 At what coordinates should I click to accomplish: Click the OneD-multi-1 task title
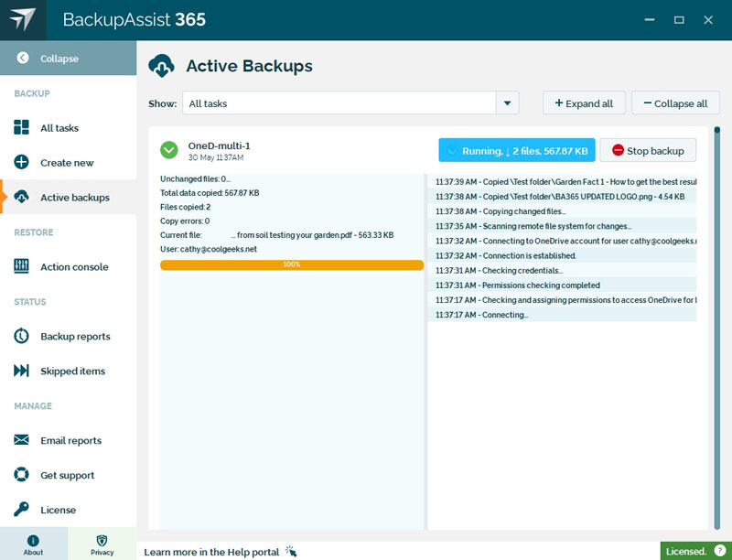point(219,145)
